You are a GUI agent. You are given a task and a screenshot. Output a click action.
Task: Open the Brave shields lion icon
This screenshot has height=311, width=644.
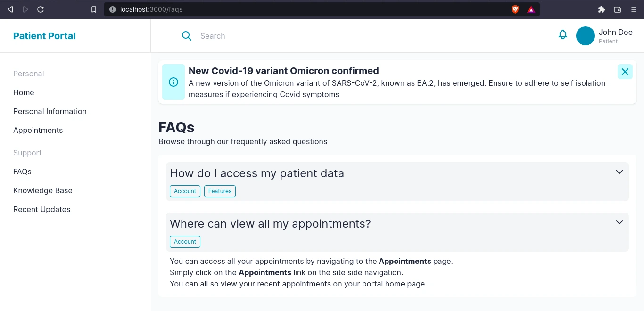(x=515, y=9)
